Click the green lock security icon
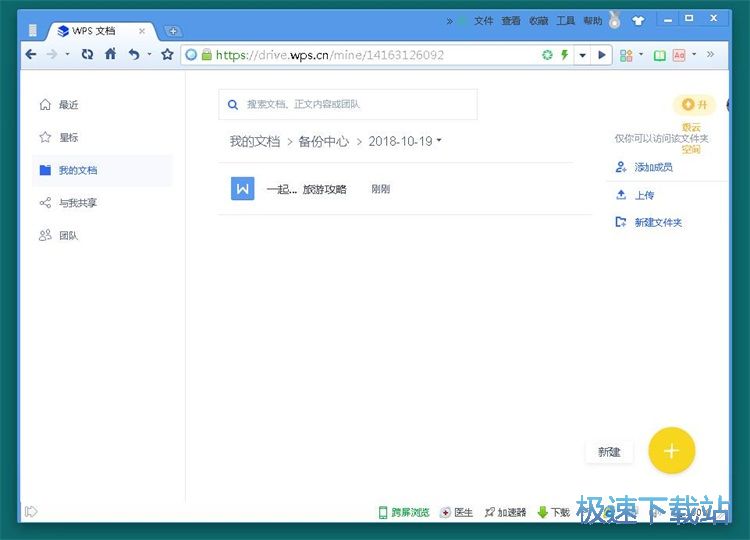750x540 pixels. coord(207,55)
